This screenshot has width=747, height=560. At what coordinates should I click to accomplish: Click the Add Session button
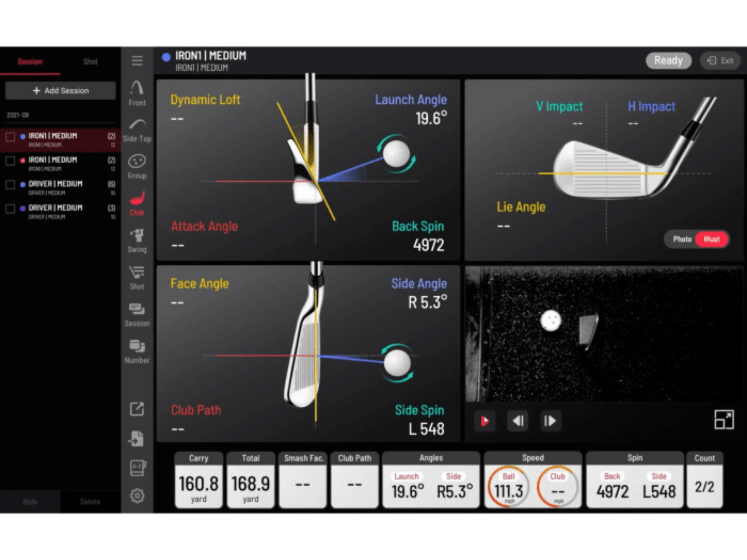pyautogui.click(x=61, y=90)
